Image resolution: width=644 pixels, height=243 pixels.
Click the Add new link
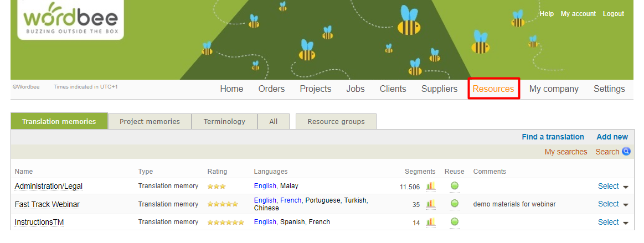612,137
